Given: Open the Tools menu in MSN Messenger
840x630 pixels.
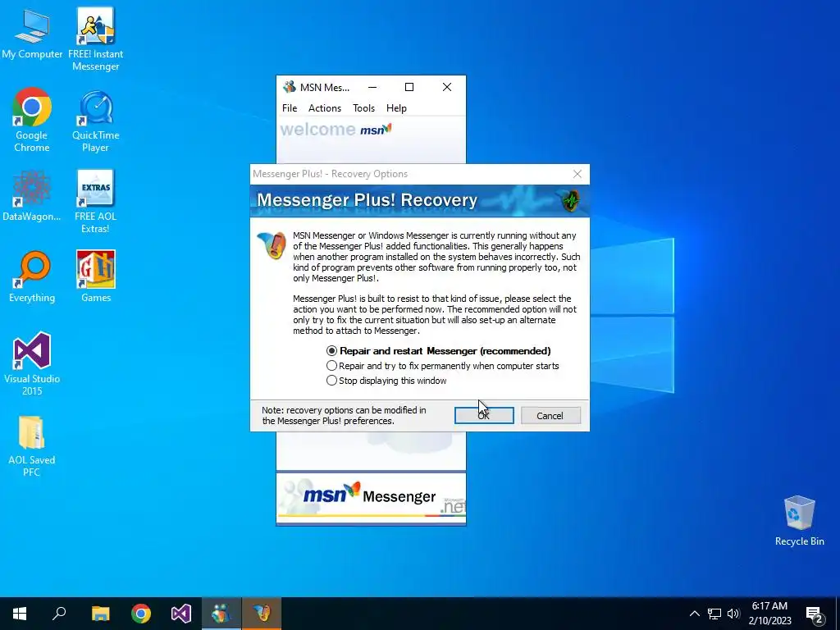Looking at the screenshot, I should click(x=363, y=108).
